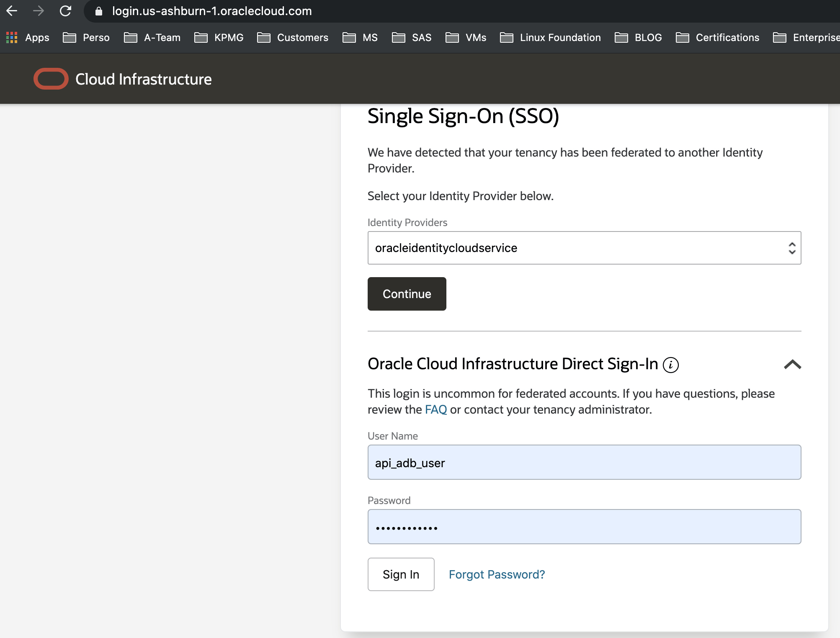Click the Oracle red oval logo
Image resolution: width=840 pixels, height=638 pixels.
pyautogui.click(x=51, y=79)
